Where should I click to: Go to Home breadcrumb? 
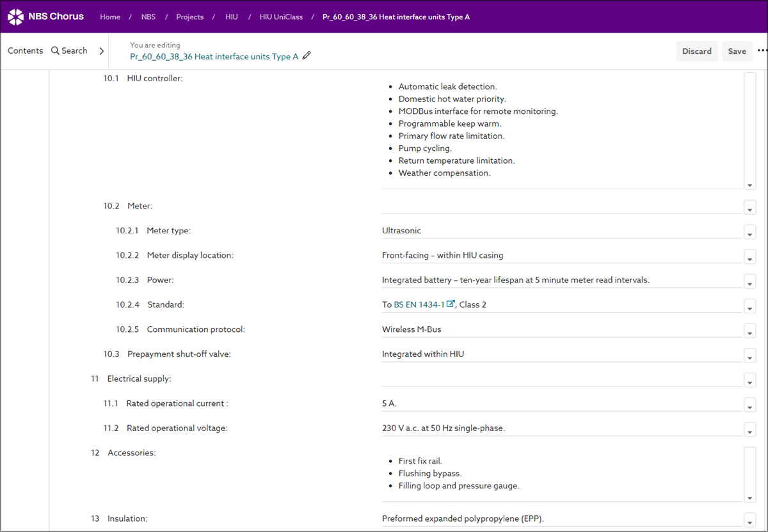(110, 17)
